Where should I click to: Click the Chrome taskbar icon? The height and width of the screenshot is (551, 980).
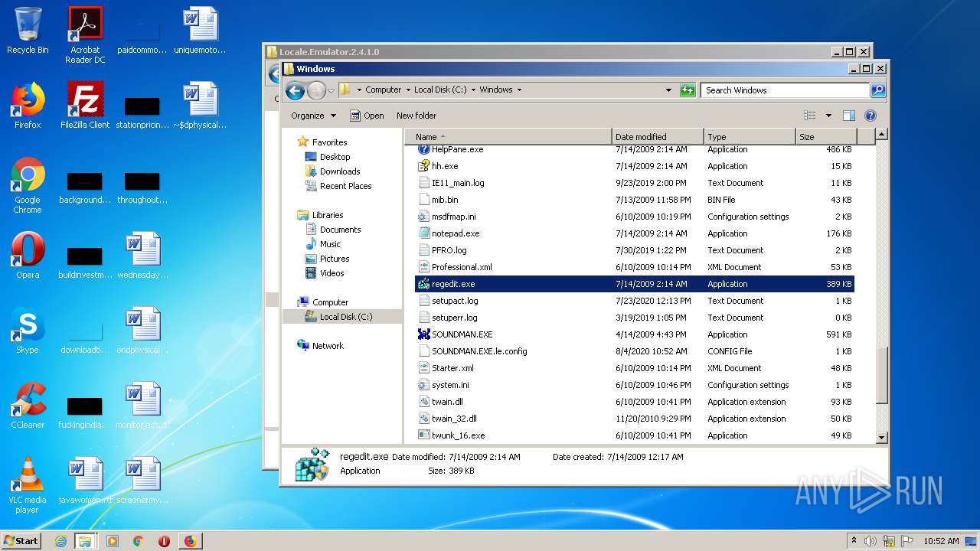coord(138,541)
